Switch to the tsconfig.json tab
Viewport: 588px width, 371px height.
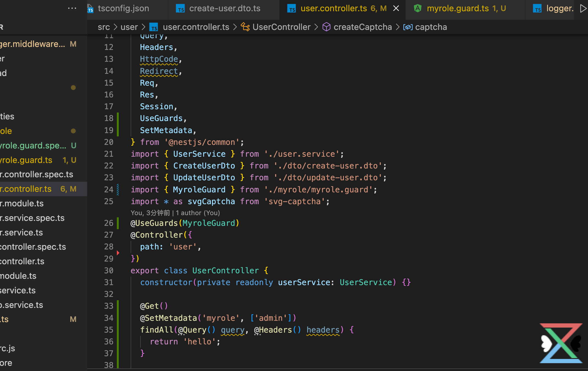click(x=123, y=9)
